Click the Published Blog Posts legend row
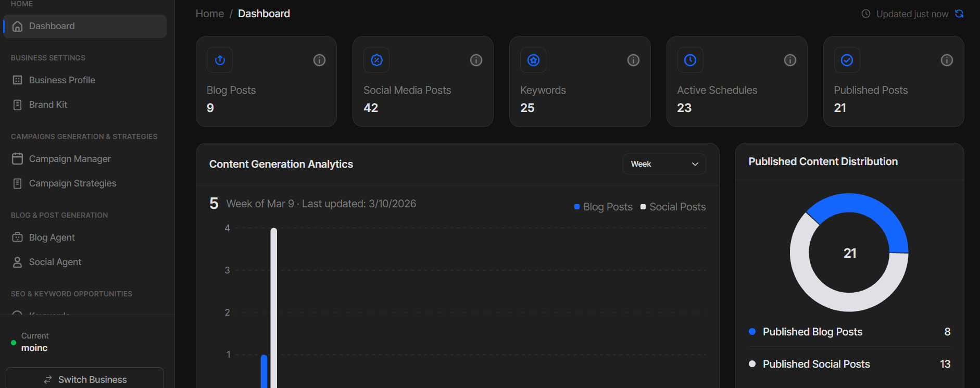Screen dimensions: 980x388 [x=849, y=332]
